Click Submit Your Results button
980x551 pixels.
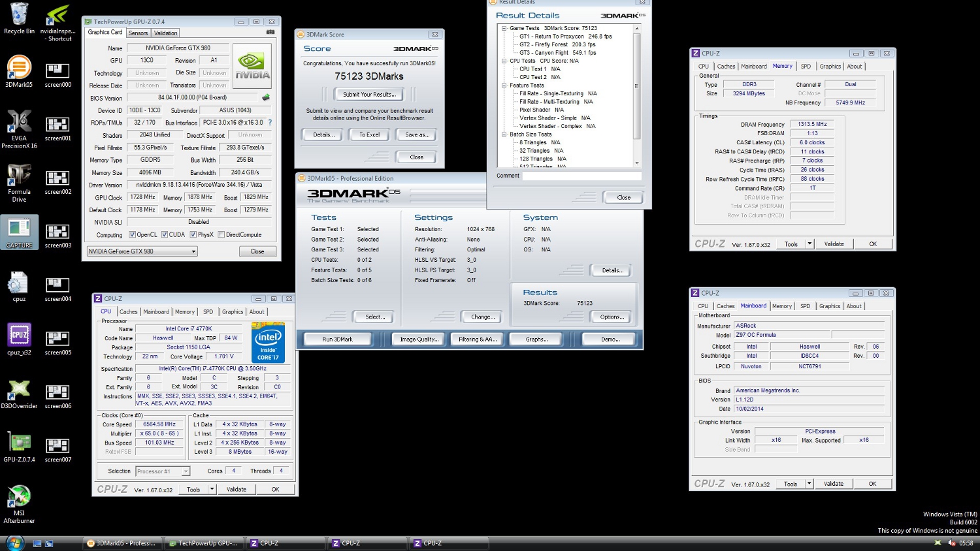tap(369, 95)
